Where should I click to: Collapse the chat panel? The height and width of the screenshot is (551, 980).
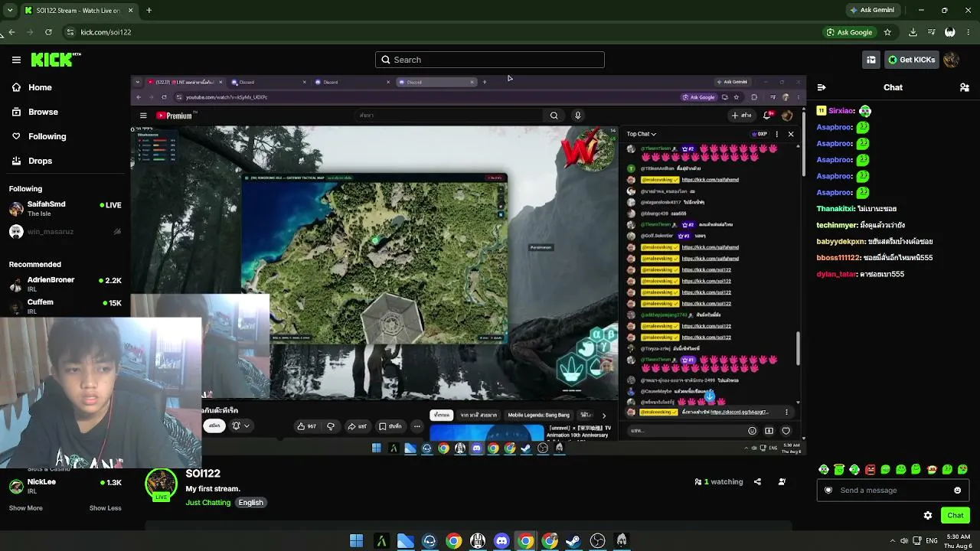click(822, 87)
